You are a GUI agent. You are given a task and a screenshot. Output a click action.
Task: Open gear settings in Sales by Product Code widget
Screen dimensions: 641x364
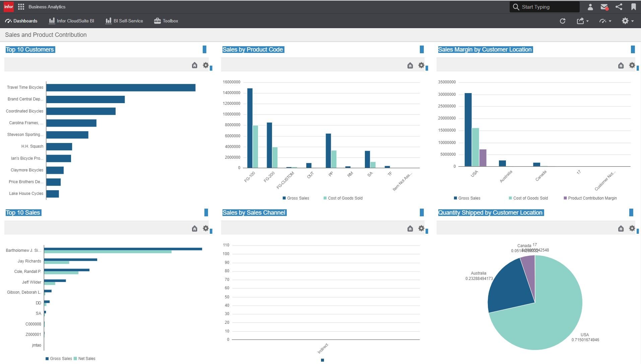(421, 65)
